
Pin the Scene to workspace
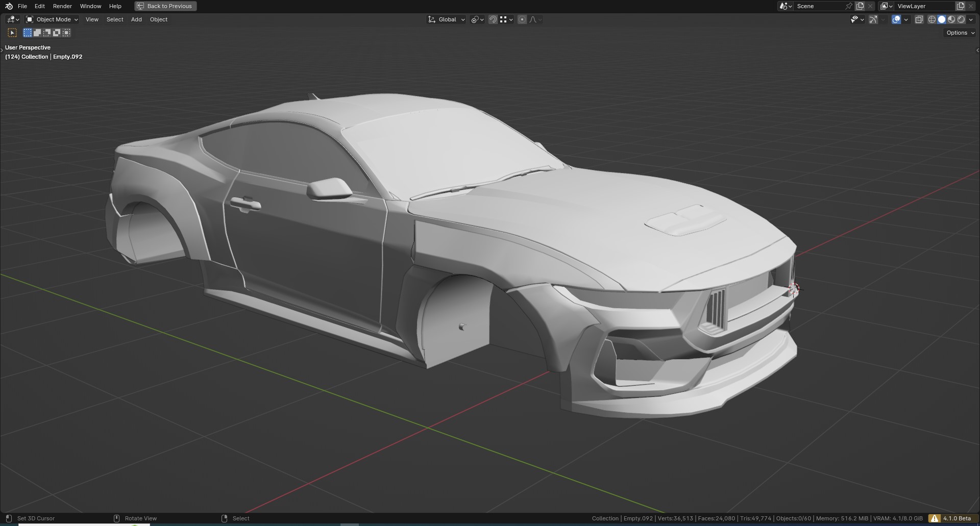point(849,6)
